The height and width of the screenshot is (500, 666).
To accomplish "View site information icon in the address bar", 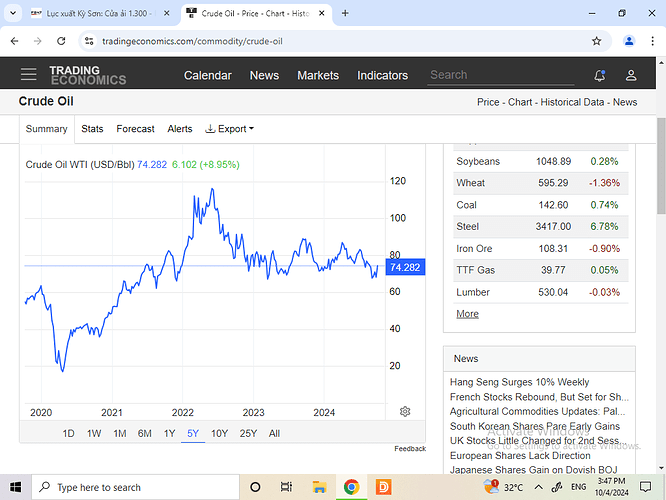I will point(89,41).
